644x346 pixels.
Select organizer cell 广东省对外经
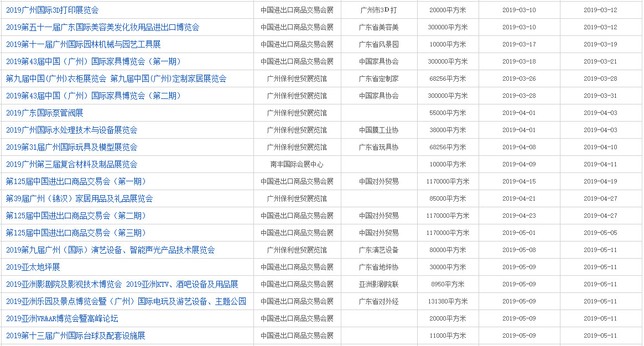coord(378,301)
